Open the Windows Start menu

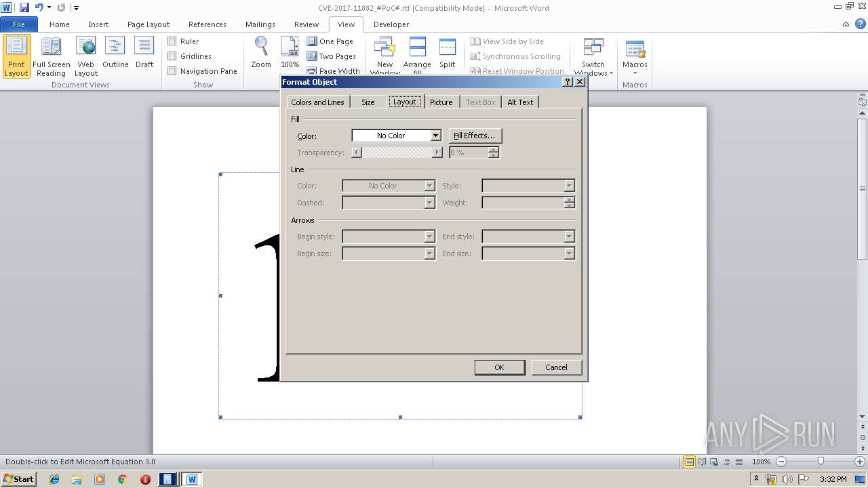pyautogui.click(x=19, y=479)
